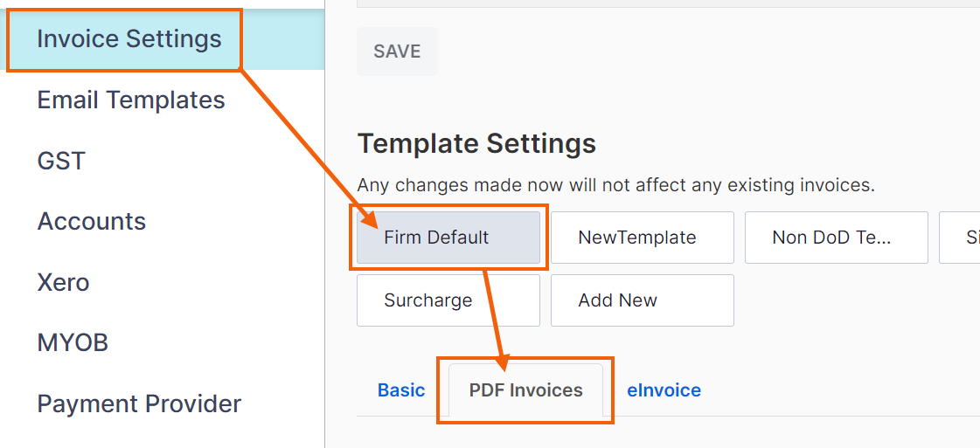This screenshot has width=980, height=448.
Task: Select the Firm Default template
Action: point(448,238)
